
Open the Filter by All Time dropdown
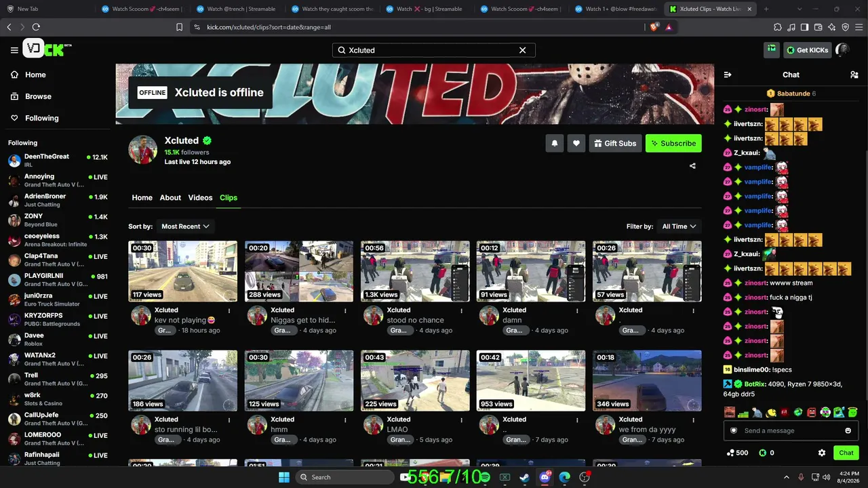[x=679, y=226]
